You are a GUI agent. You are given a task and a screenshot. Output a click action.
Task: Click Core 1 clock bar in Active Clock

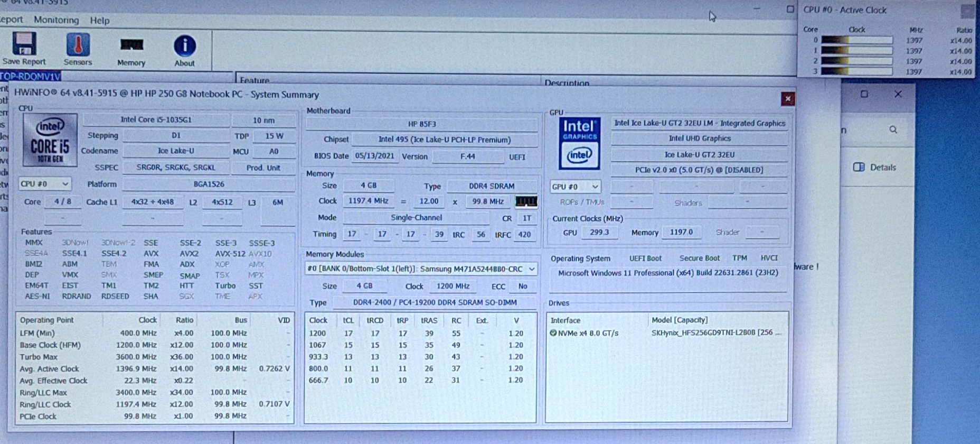[x=856, y=51]
